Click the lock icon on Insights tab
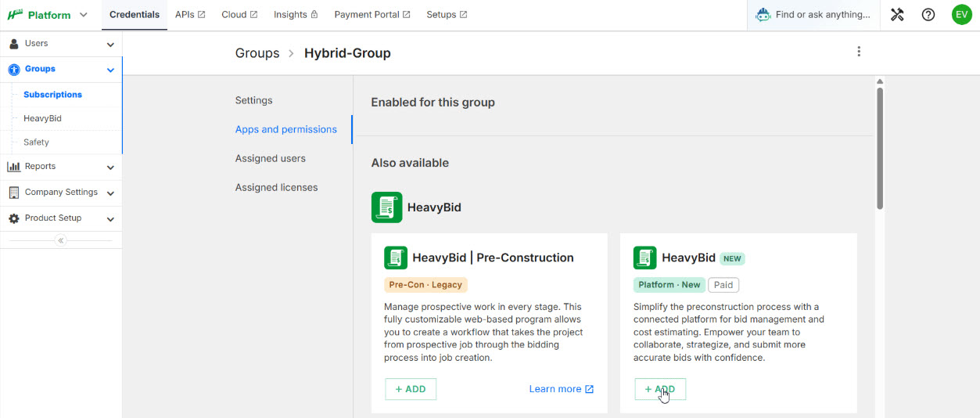This screenshot has width=980, height=418. (314, 15)
